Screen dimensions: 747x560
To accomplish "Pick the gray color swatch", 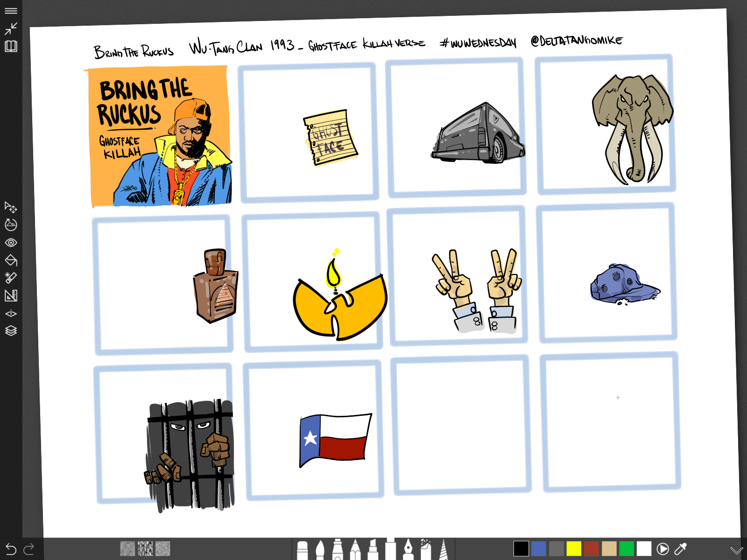I will tap(557, 549).
